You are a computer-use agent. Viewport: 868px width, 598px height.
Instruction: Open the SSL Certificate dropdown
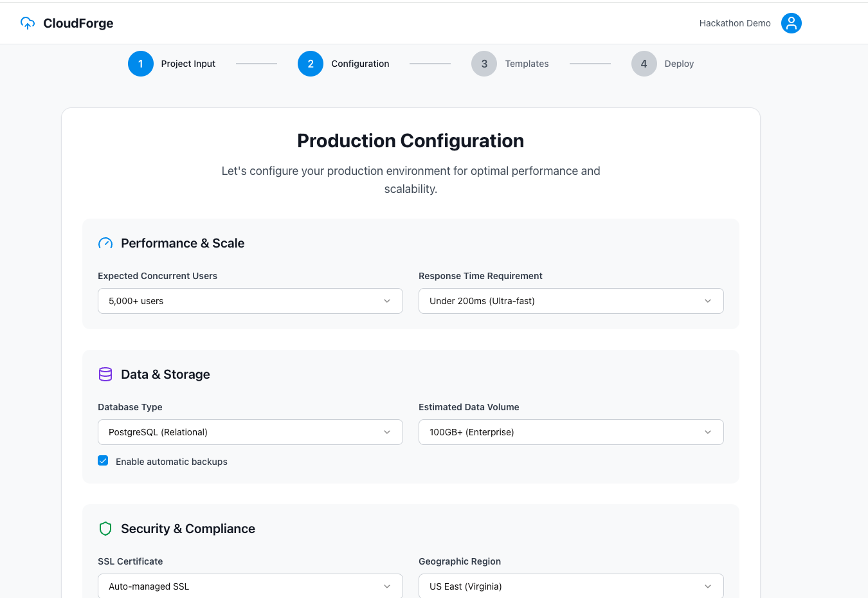(x=250, y=586)
